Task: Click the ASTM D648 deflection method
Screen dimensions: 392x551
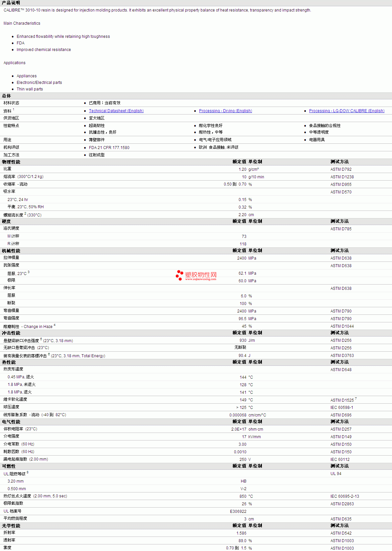Action: pyautogui.click(x=341, y=370)
